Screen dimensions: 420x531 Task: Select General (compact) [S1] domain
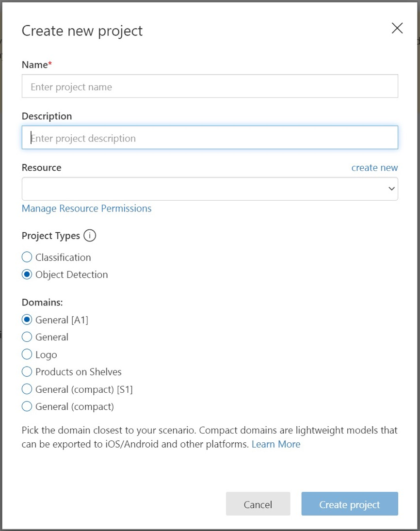tap(27, 389)
